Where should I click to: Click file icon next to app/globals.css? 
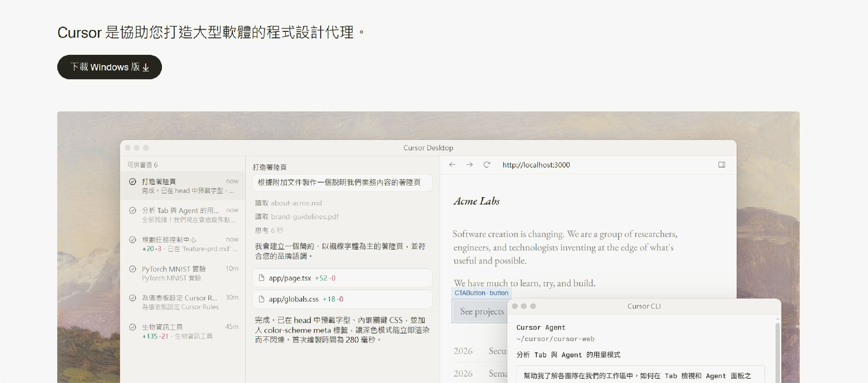261,299
